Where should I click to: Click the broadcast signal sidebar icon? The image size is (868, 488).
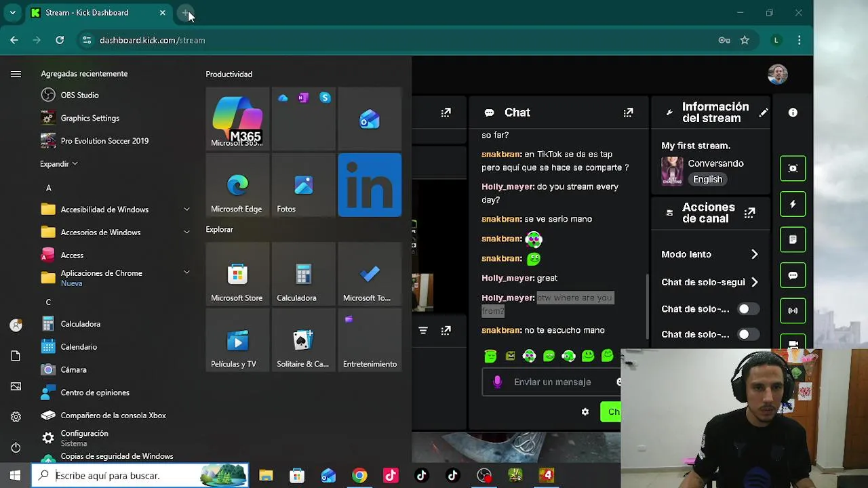click(x=793, y=311)
